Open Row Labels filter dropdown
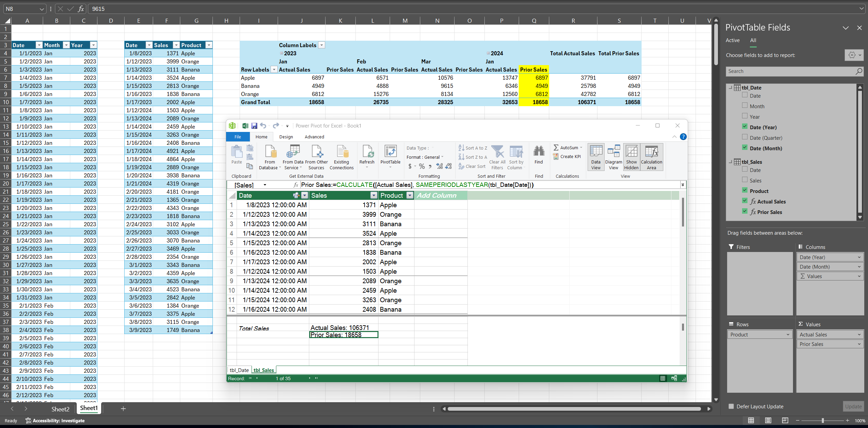868x428 pixels. pyautogui.click(x=274, y=70)
